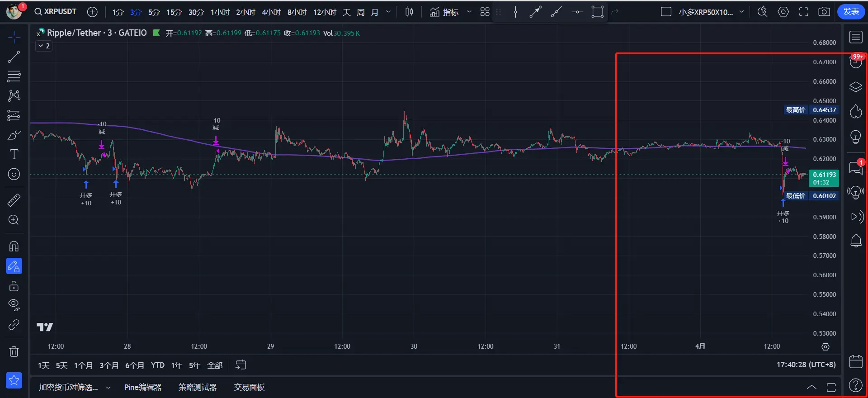The width and height of the screenshot is (868, 398).
Task: Click the 发表 publish button
Action: coord(851,12)
